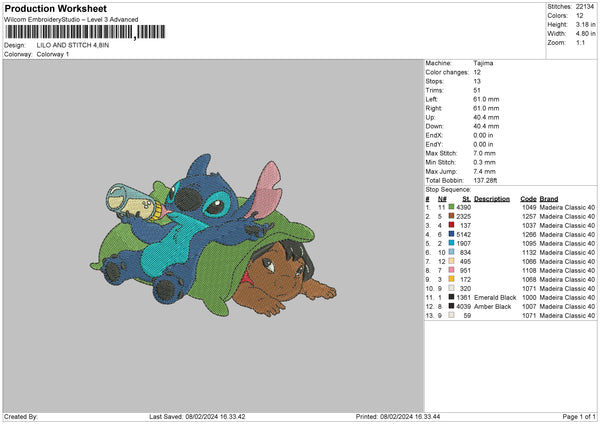This screenshot has height=424, width=600.
Task: Click the 'Code' column header
Action: [528, 199]
